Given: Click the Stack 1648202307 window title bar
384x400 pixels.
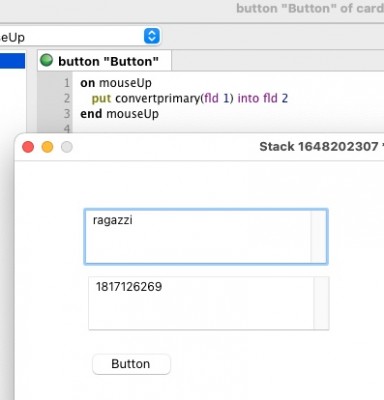Looking at the screenshot, I should pyautogui.click(x=200, y=147).
